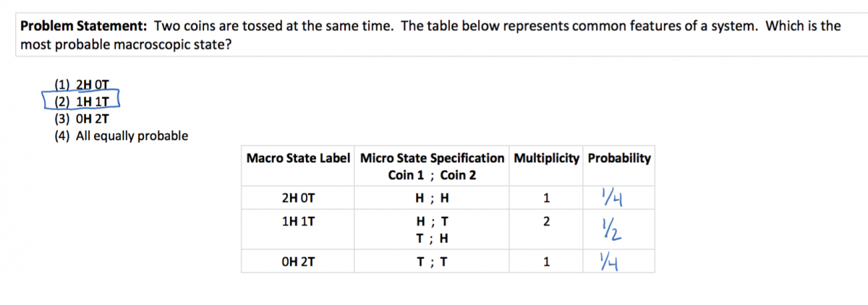Viewport: 868px width, 305px height.
Task: Click the H ; H micro state cell
Action: 432,197
